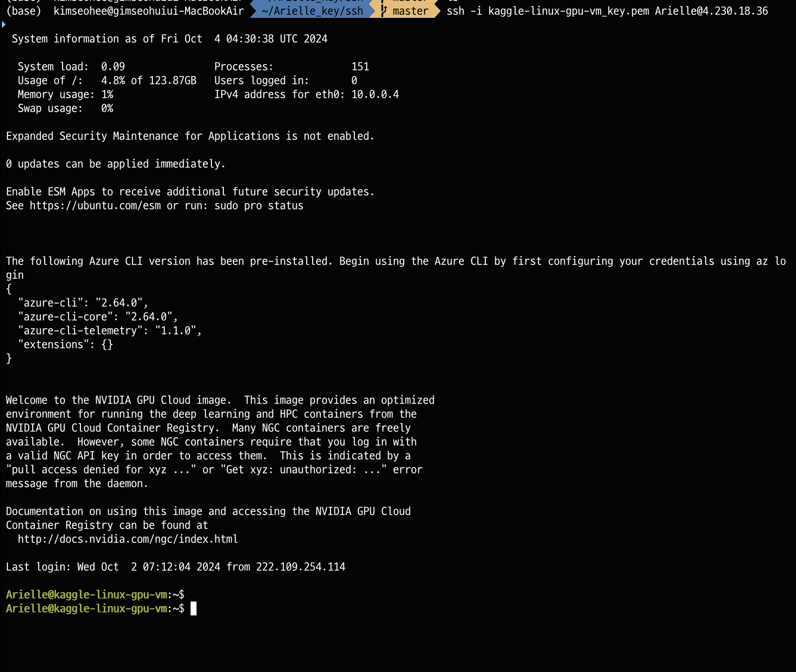Screen dimensions: 796x672
Task: Click the IPv4 address 10.0.0.4
Action: 375,94
